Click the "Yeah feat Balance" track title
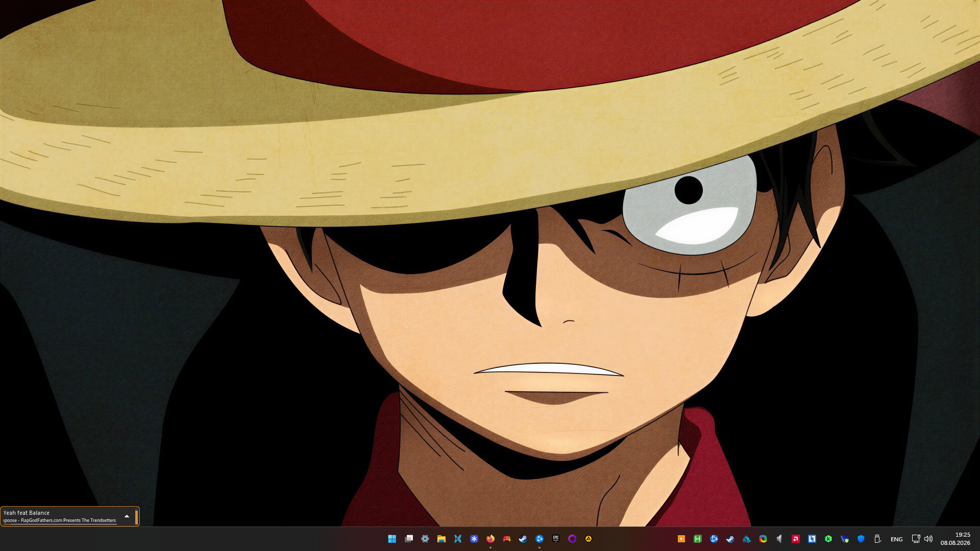The width and height of the screenshot is (980, 551). 27,513
